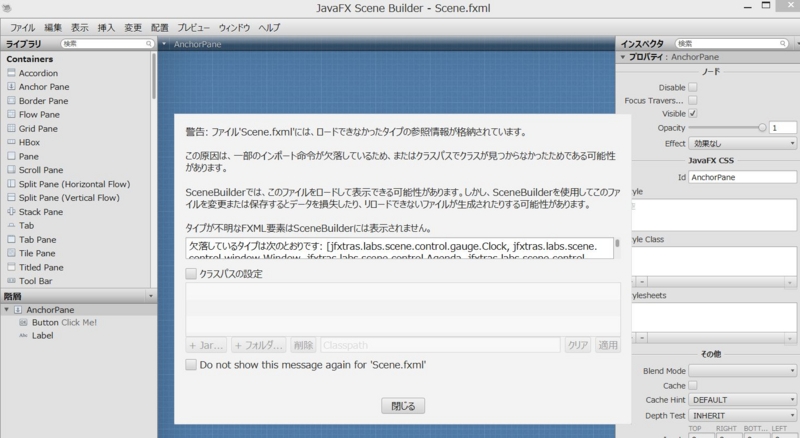Viewport: 800px width, 438px height.
Task: Click the Stack Pane library icon
Action: coord(11,211)
